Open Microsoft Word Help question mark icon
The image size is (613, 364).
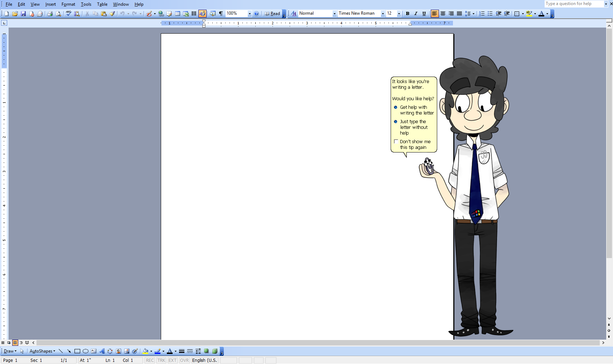tap(256, 14)
